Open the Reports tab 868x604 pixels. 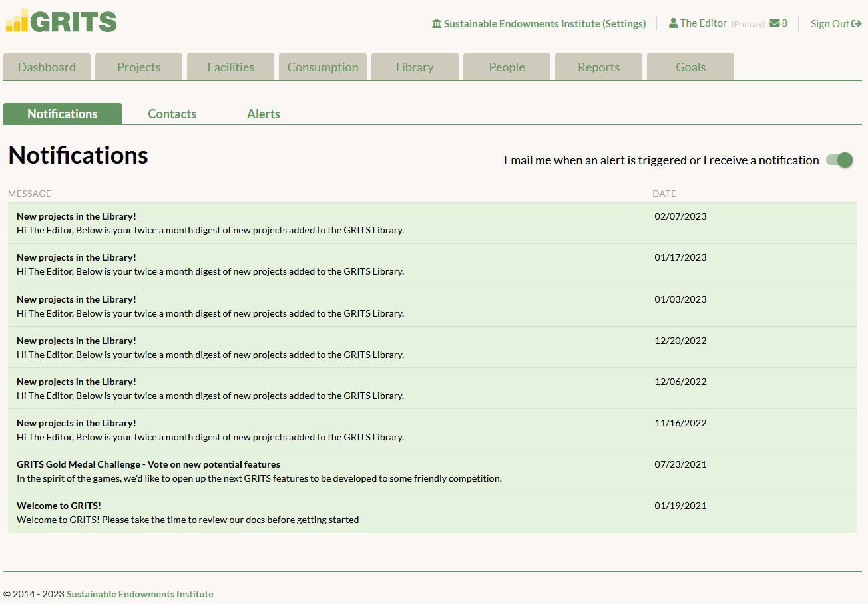pyautogui.click(x=598, y=67)
